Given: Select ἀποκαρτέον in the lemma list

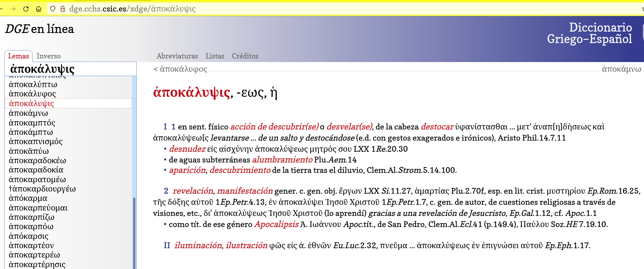Looking at the screenshot, I should [x=31, y=245].
